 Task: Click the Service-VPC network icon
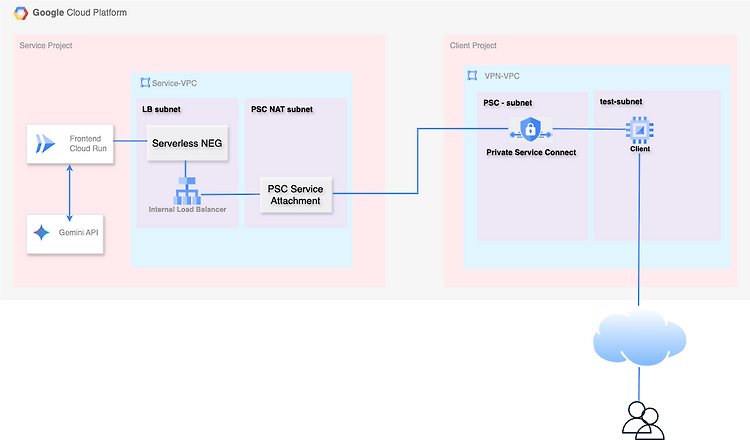coord(145,83)
